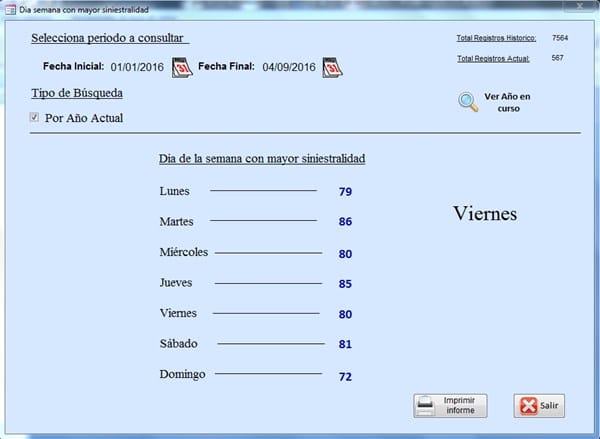Click the current total value 567
The width and height of the screenshot is (600, 439).
(558, 58)
